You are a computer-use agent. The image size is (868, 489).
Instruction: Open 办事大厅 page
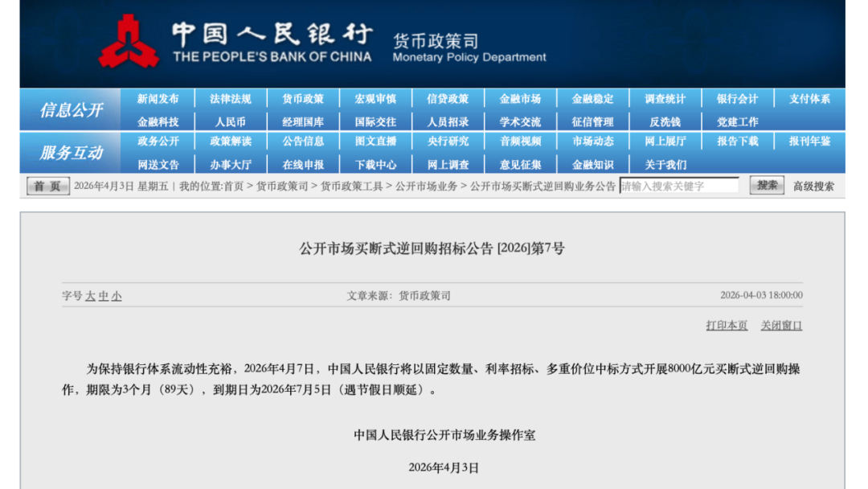coord(231,165)
